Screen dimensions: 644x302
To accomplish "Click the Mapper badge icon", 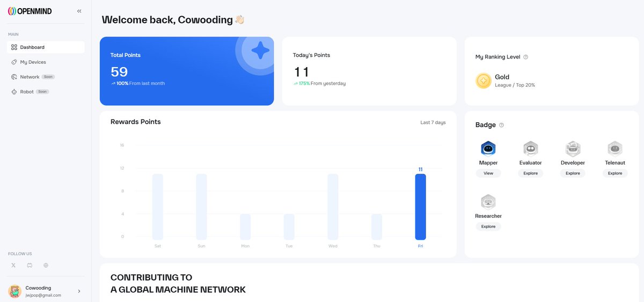I will pos(488,149).
